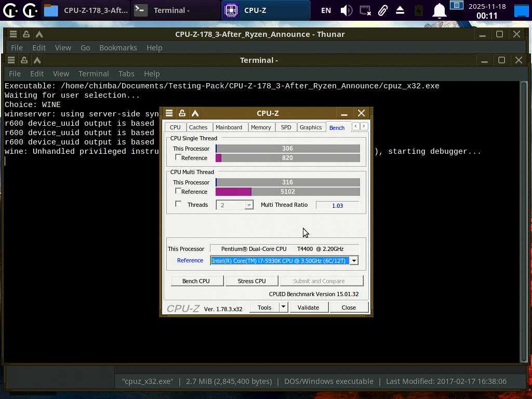Open window menu icon in Terminal title bar
532x399 pixels.
point(11,60)
